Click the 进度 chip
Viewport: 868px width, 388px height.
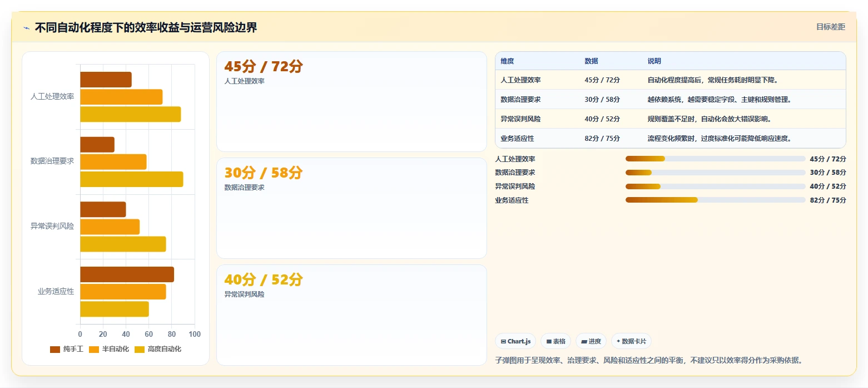pos(591,341)
